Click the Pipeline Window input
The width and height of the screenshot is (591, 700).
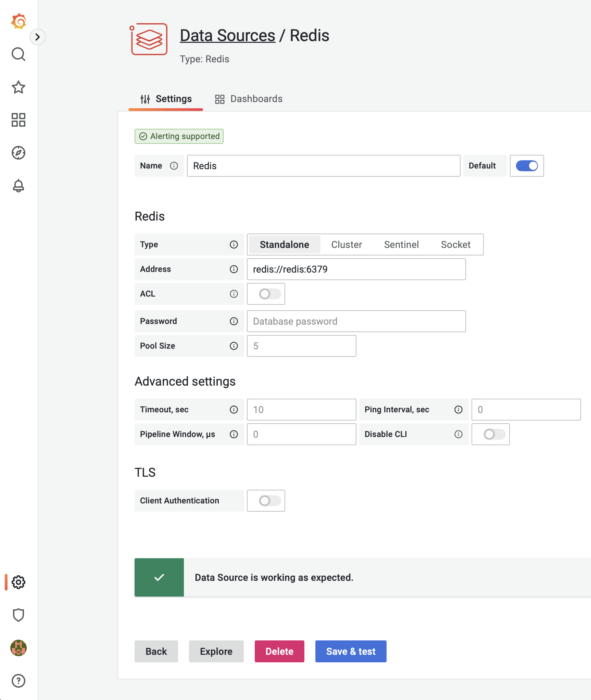coord(302,434)
